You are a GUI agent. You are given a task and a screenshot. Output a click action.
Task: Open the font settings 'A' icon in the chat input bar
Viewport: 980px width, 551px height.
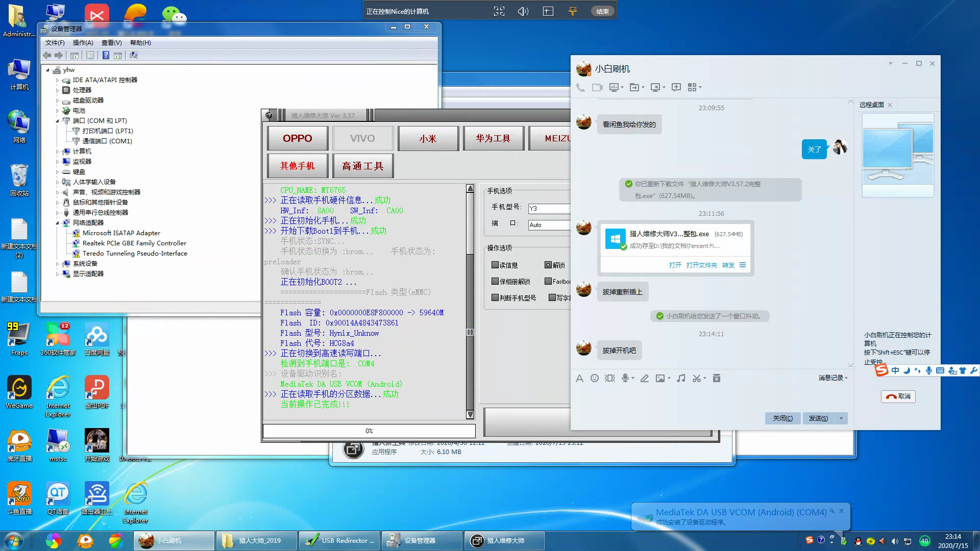pyautogui.click(x=579, y=378)
